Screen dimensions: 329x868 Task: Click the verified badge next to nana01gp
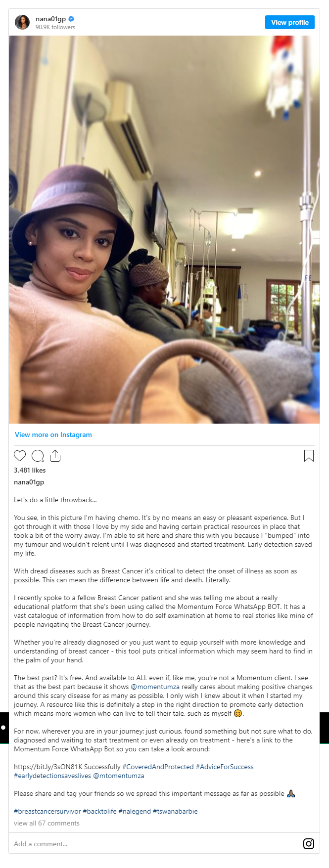(71, 19)
